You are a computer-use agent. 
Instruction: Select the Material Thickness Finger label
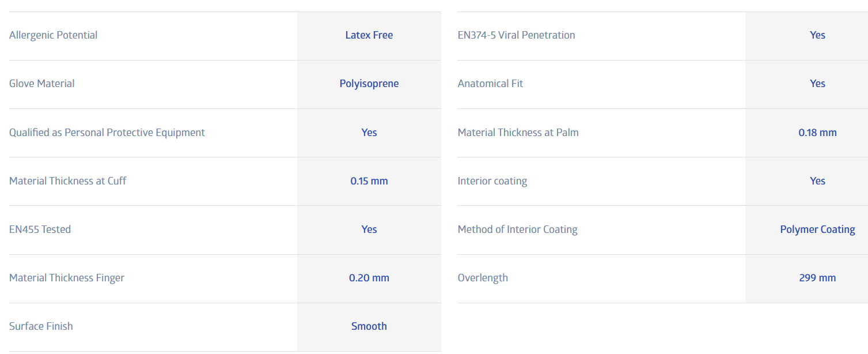click(x=66, y=278)
